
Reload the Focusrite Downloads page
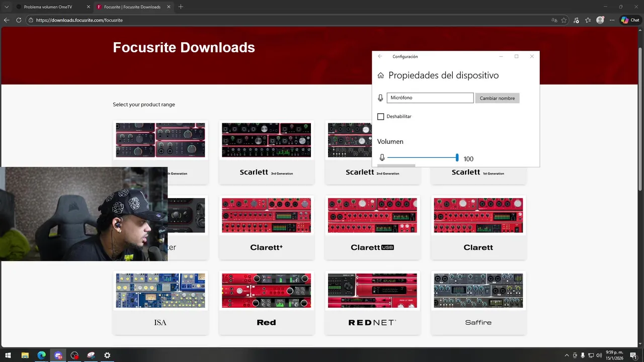coord(19,20)
